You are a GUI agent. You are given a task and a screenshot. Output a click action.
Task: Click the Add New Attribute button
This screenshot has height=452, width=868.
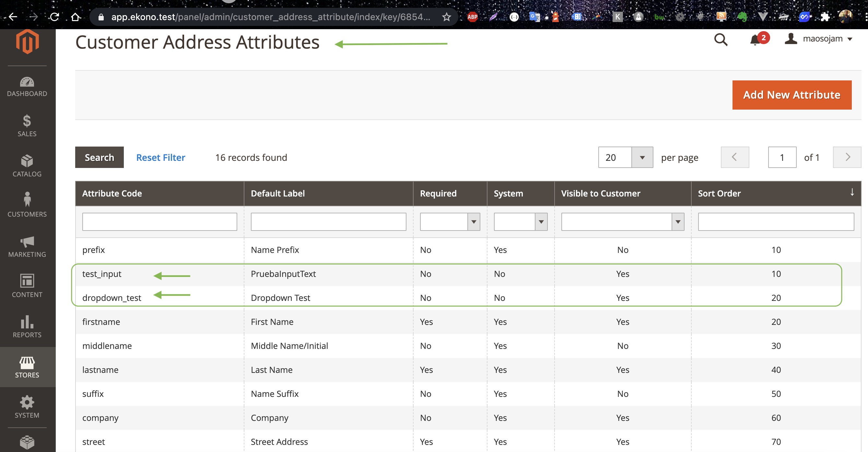[792, 95]
